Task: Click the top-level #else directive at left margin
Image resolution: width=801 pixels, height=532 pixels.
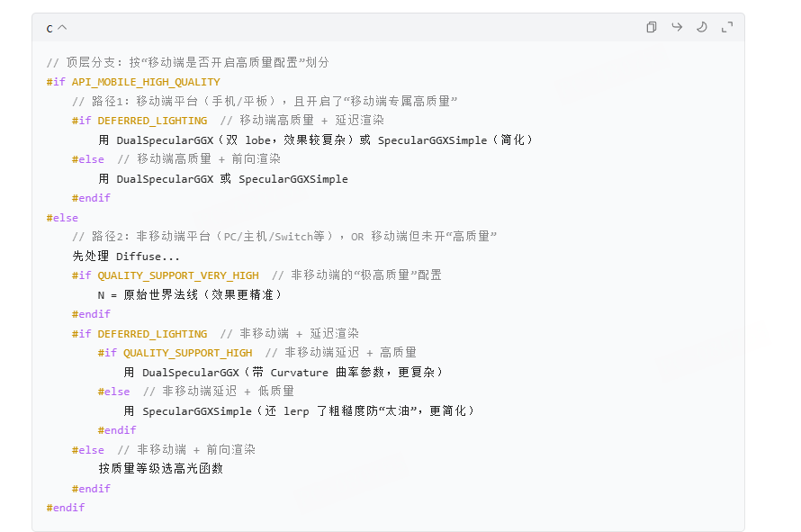Action: click(62, 218)
